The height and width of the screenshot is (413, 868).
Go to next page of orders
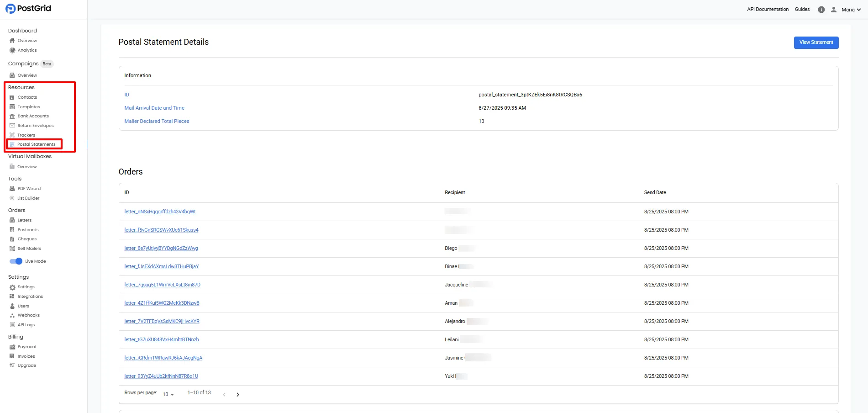click(238, 394)
